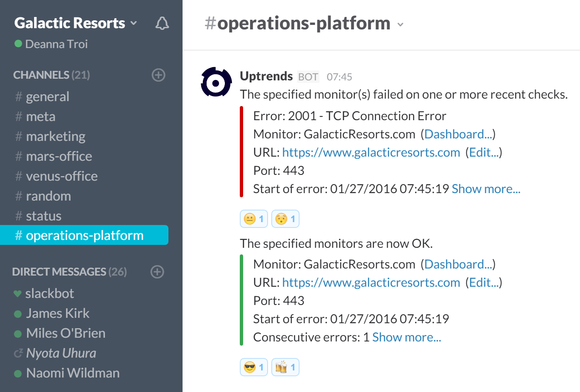580x392 pixels.
Task: Add a channel with the plus icon
Action: click(x=158, y=75)
